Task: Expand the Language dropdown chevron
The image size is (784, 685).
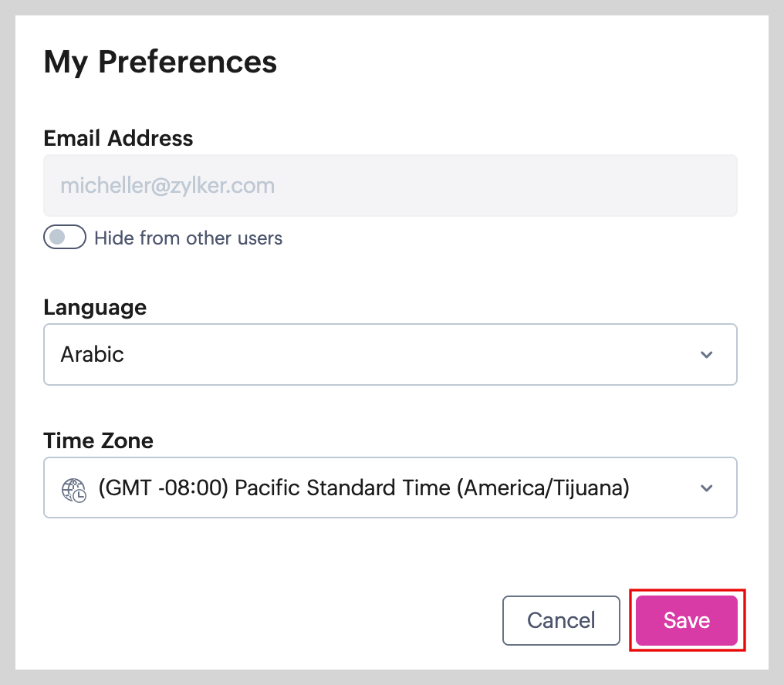Action: 706,355
